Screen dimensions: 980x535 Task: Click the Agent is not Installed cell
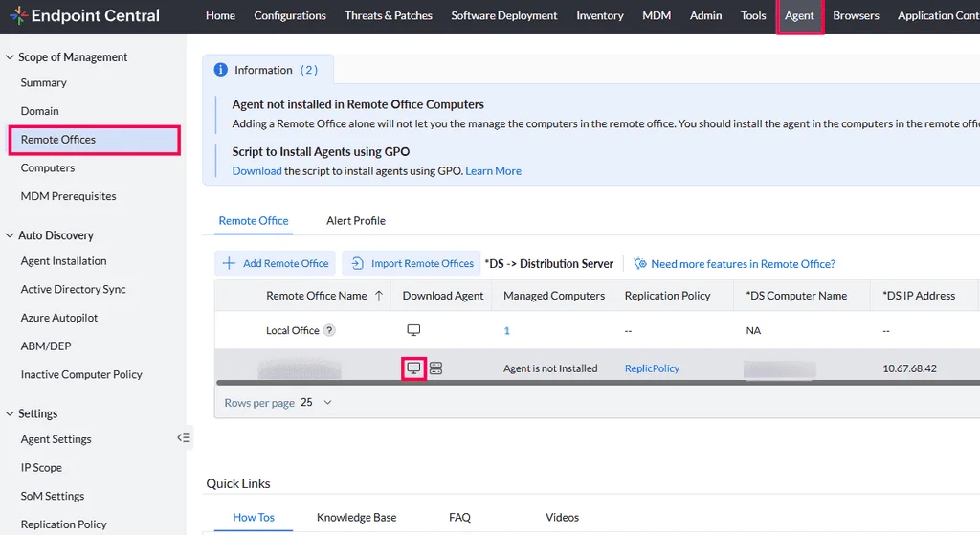550,368
